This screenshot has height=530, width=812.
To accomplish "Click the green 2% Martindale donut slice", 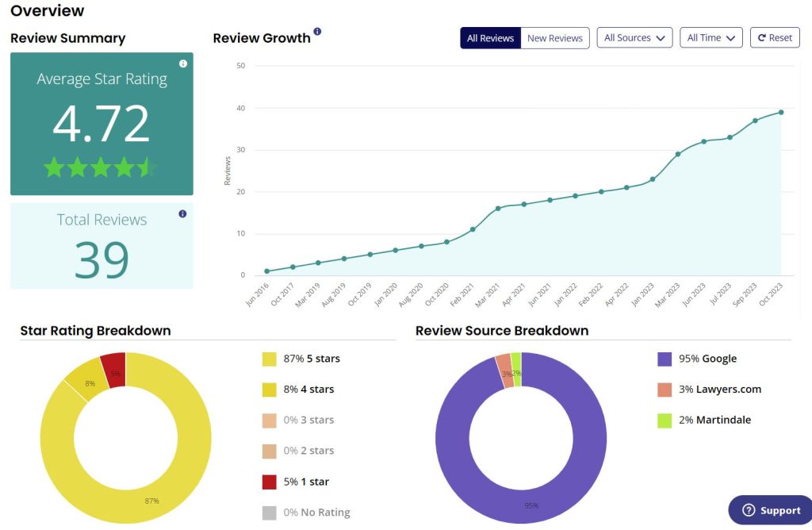I will click(517, 370).
